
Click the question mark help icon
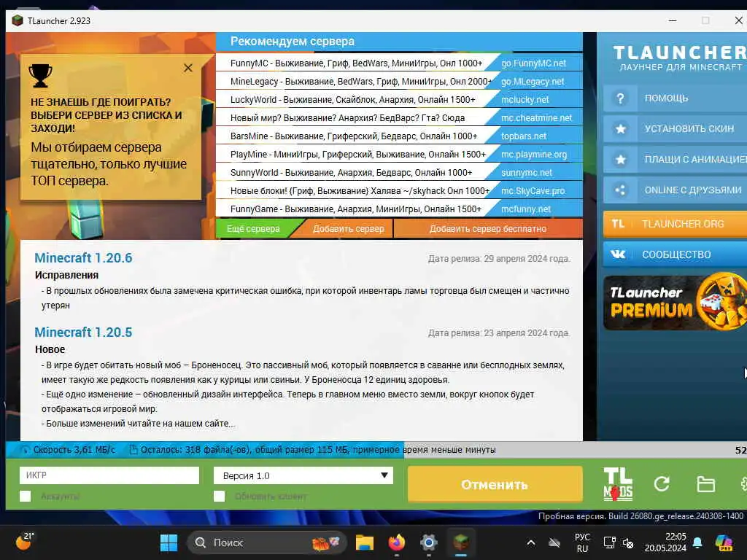pyautogui.click(x=620, y=98)
